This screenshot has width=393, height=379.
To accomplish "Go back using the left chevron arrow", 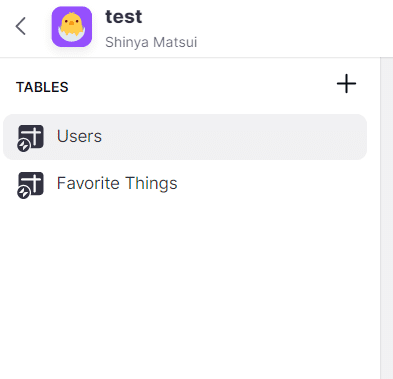I will click(x=21, y=26).
